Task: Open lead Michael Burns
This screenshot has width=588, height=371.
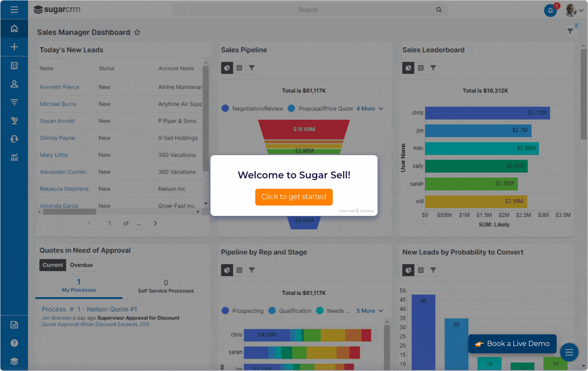Action: 58,104
